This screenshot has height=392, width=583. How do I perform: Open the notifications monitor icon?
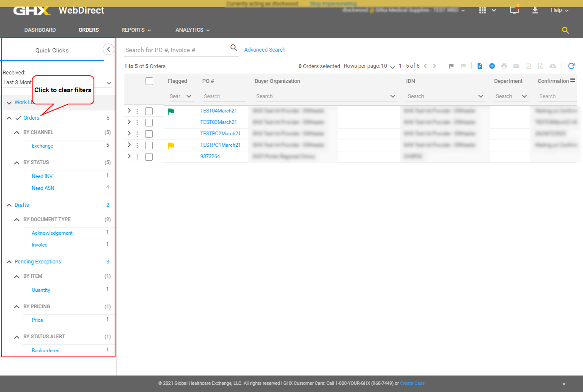click(x=514, y=10)
